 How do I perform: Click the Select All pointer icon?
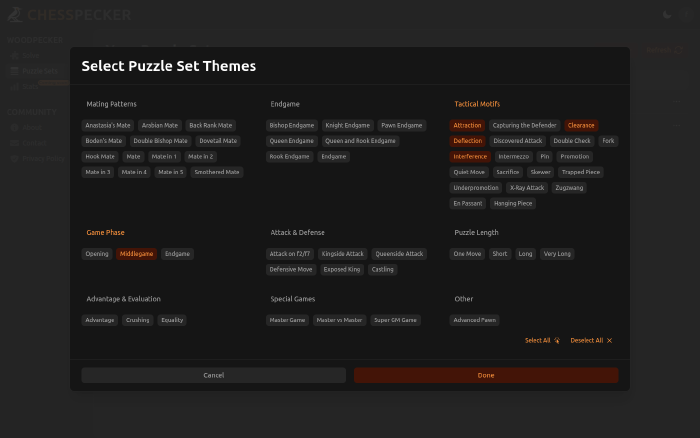[557, 341]
